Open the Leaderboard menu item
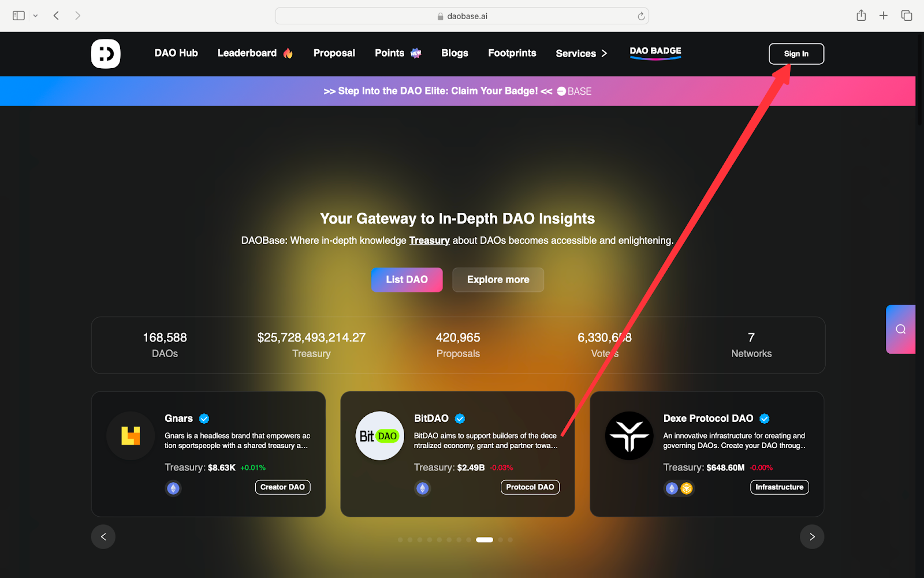This screenshot has width=924, height=578. click(x=255, y=53)
